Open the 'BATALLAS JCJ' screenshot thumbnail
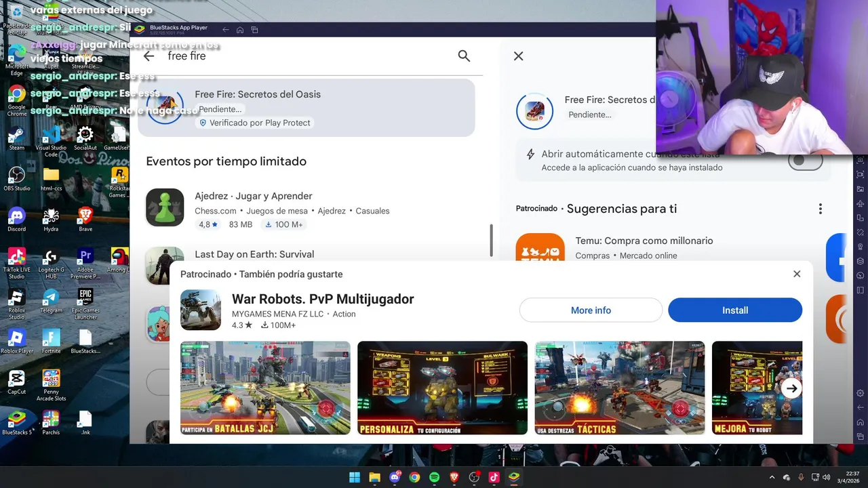The image size is (868, 488). tap(265, 388)
